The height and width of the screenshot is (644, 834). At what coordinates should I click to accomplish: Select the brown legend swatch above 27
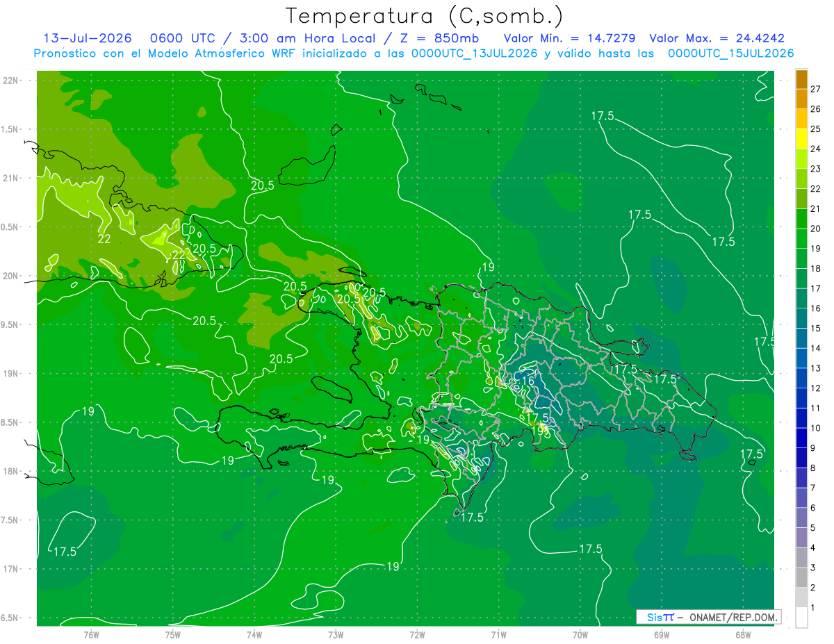pyautogui.click(x=801, y=79)
